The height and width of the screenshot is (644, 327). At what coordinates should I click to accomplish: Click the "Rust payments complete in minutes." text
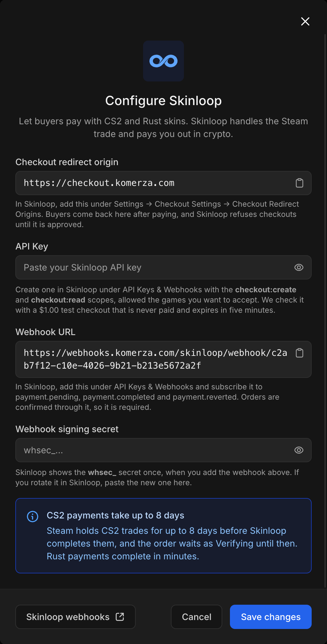click(123, 556)
